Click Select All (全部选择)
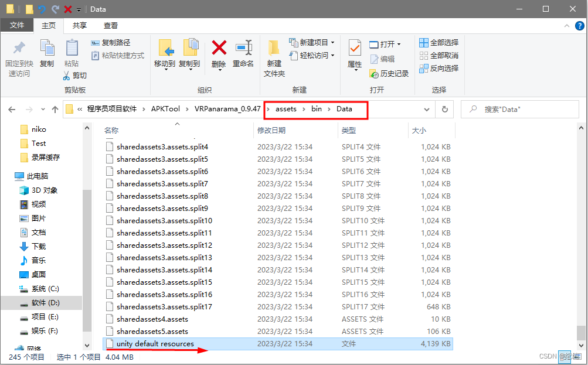 click(439, 42)
